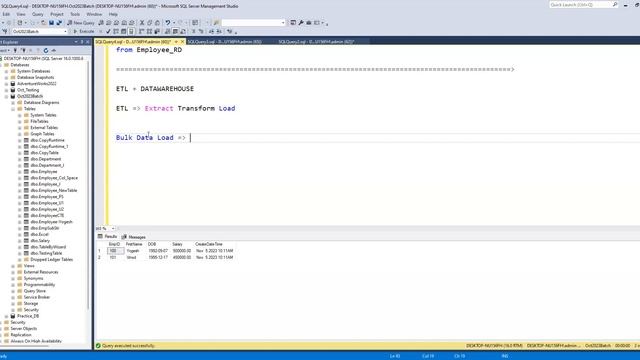Click the Salary column header in results

coord(178,244)
